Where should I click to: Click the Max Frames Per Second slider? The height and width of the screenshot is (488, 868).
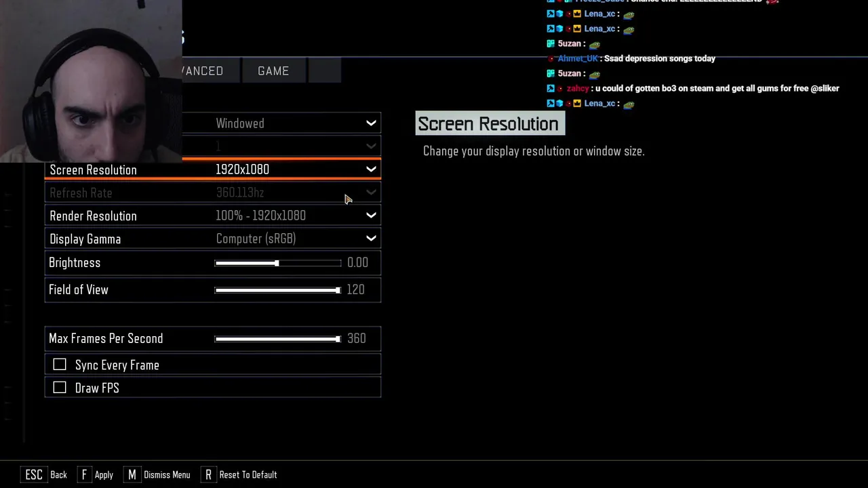(x=278, y=339)
